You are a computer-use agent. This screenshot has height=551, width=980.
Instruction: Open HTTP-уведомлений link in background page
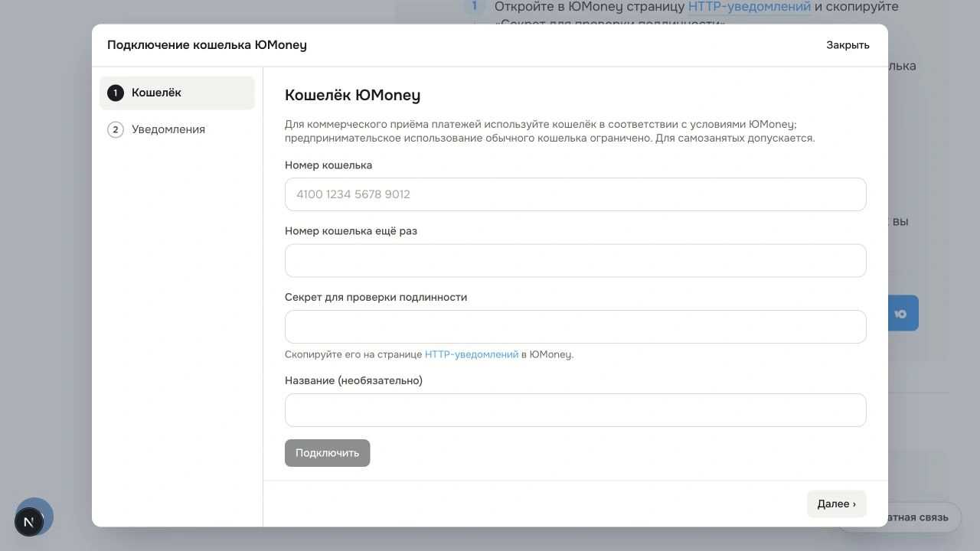[x=750, y=7]
